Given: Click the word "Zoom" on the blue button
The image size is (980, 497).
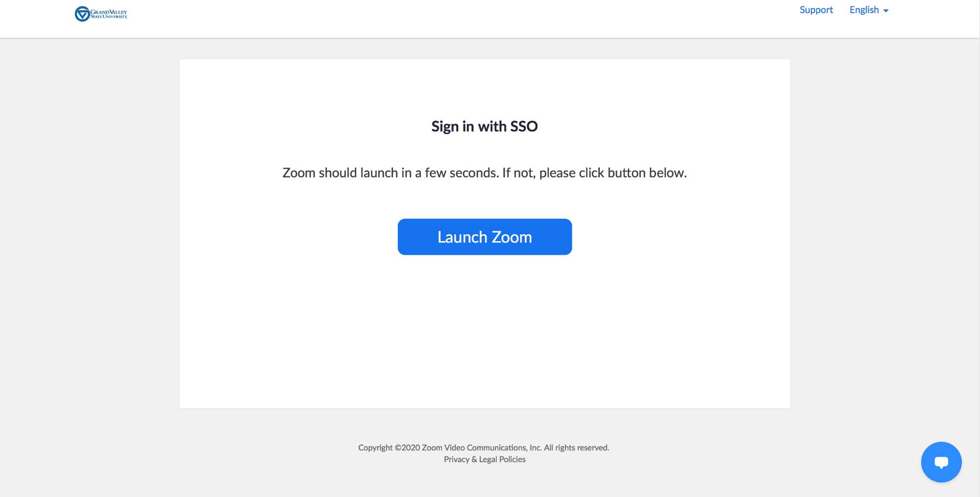Looking at the screenshot, I should (512, 237).
